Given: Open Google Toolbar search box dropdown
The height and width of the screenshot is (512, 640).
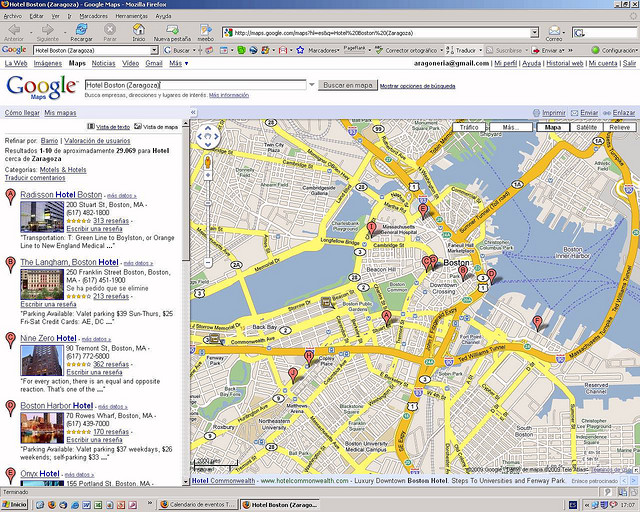Looking at the screenshot, I should click(154, 50).
